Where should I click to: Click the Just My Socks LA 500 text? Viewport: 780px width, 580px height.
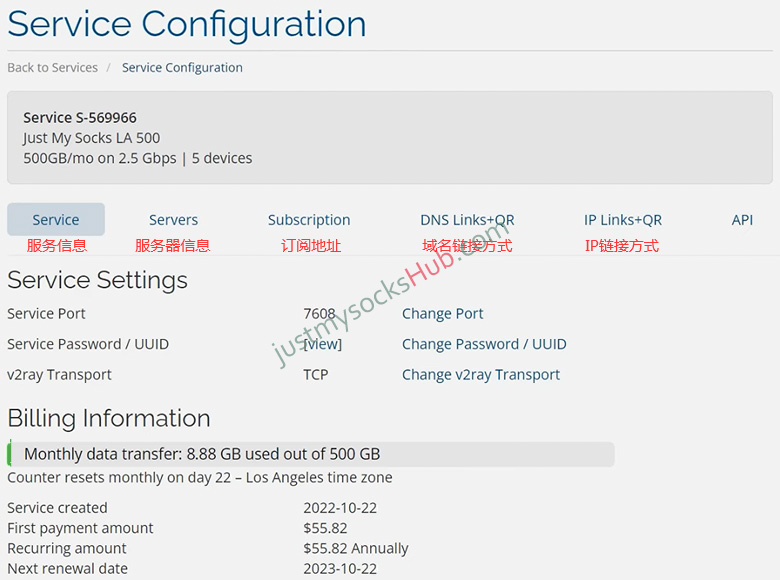point(92,138)
